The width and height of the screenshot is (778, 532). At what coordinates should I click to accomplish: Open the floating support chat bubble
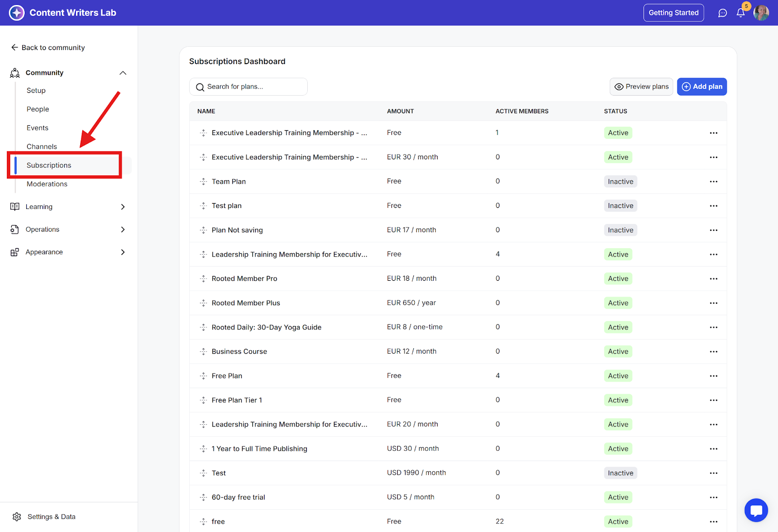[x=756, y=510]
